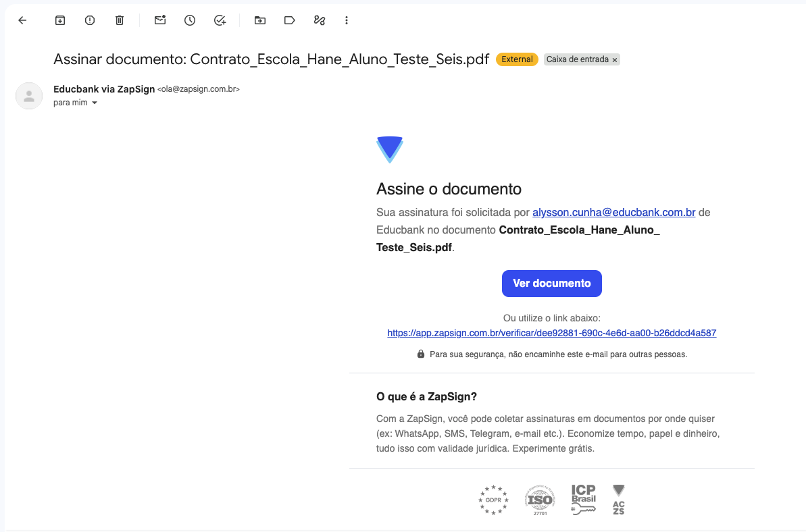Click the toolbar icon right of the Labels icon
This screenshot has width=806, height=532.
(319, 20)
